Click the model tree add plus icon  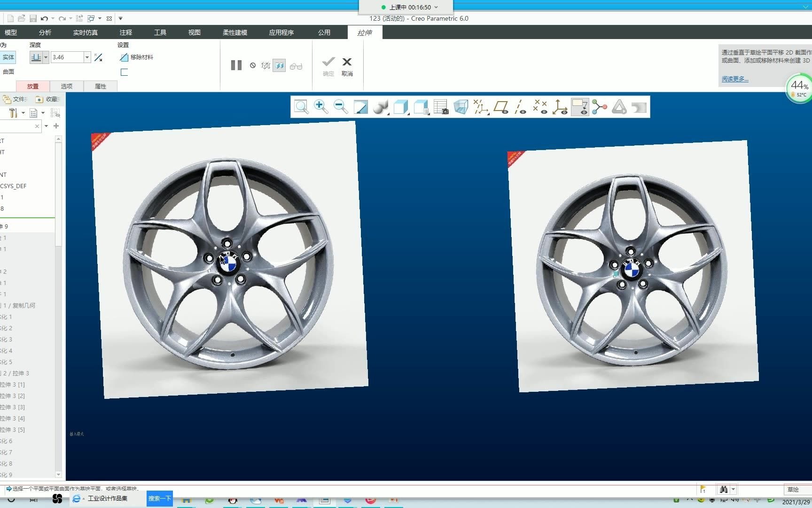[56, 126]
